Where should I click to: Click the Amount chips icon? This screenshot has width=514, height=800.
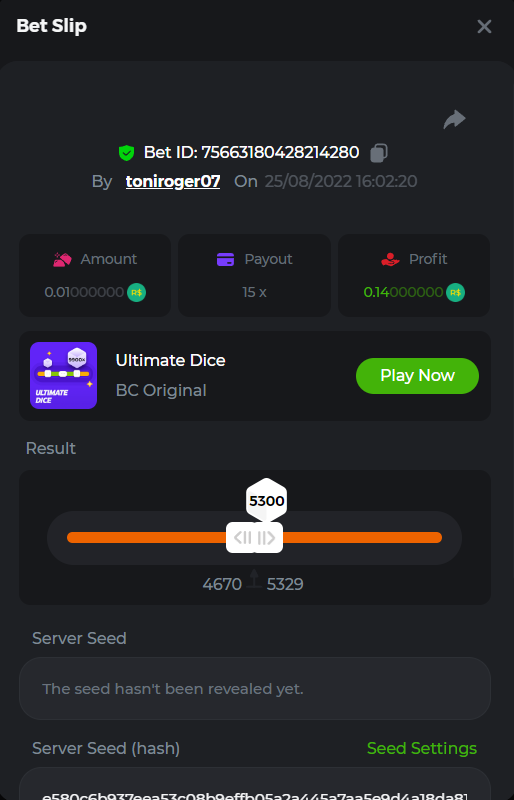(x=62, y=260)
